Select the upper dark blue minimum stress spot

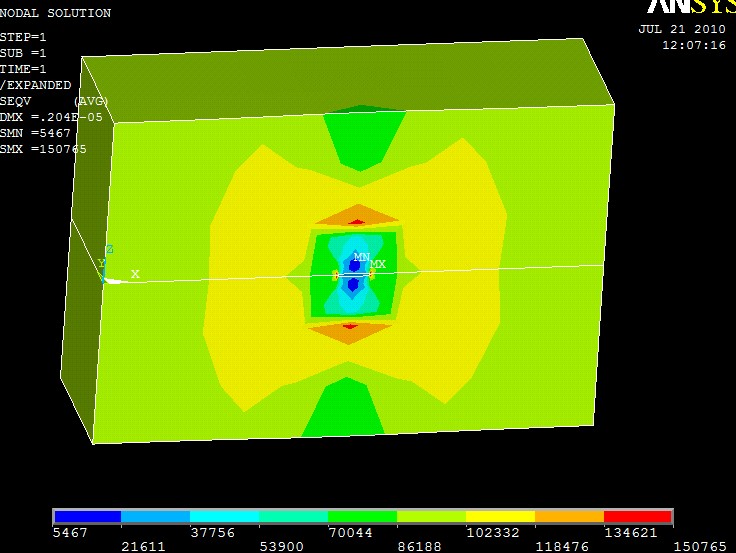click(x=354, y=266)
